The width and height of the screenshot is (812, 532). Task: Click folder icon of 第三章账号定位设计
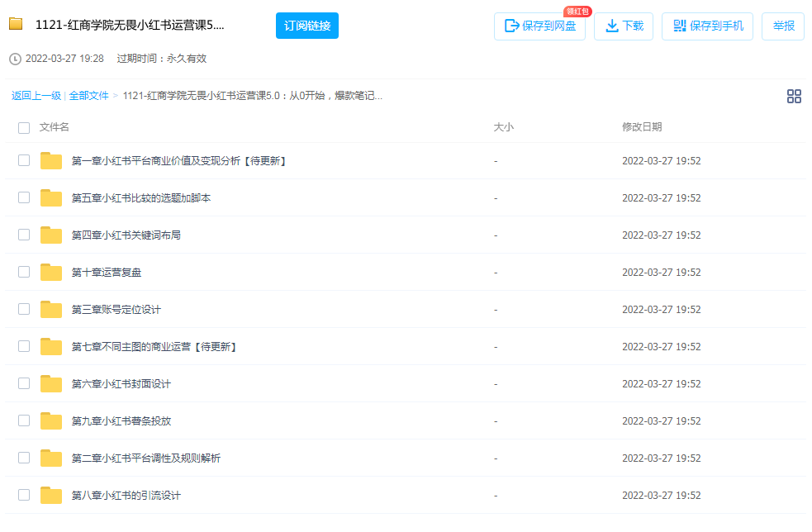coord(51,309)
